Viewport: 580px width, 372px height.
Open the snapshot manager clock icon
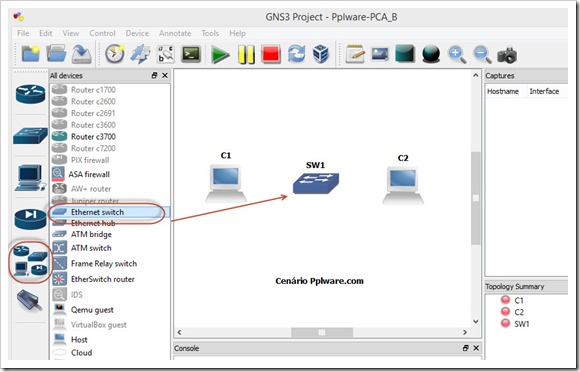[x=115, y=54]
